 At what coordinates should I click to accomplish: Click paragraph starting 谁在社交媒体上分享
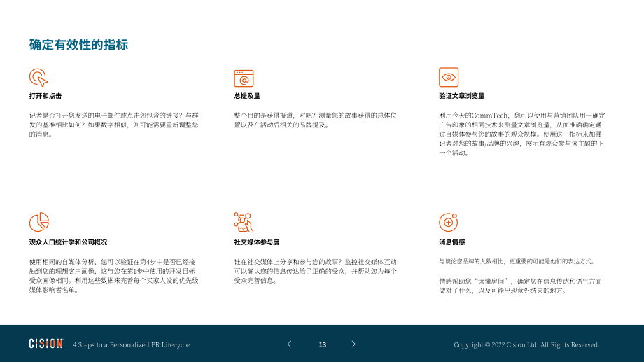point(316,271)
